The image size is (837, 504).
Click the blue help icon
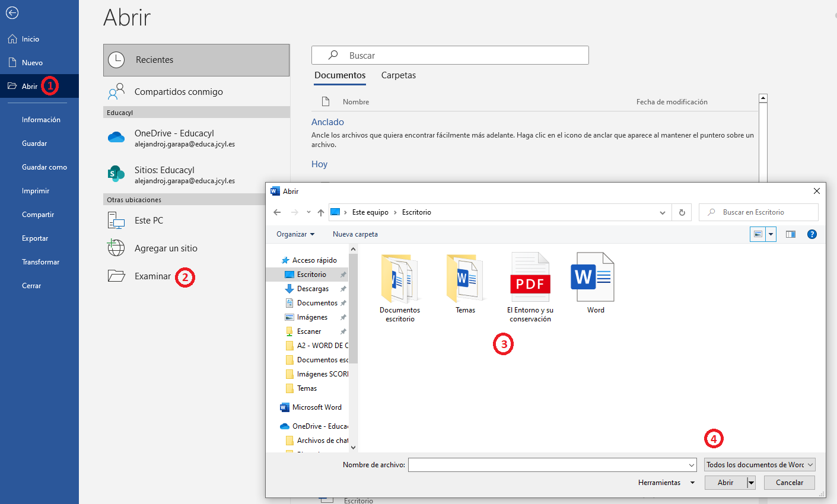point(812,234)
